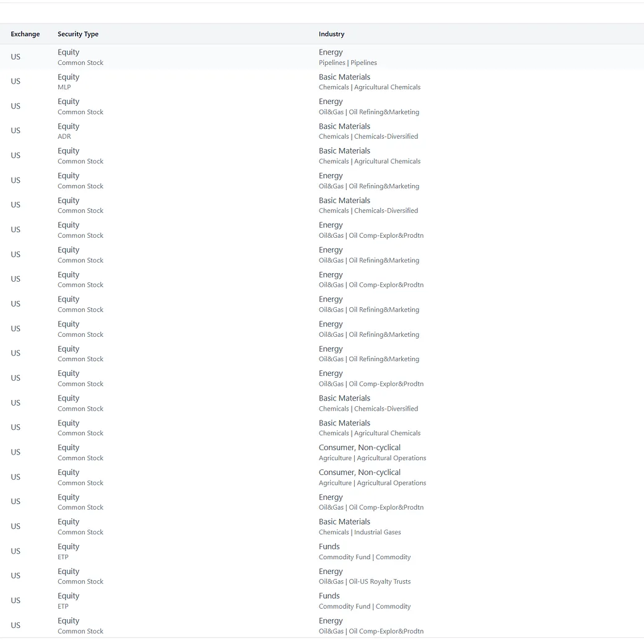Select Energy in the Pipelines row
Image resolution: width=644 pixels, height=644 pixels.
(x=331, y=53)
